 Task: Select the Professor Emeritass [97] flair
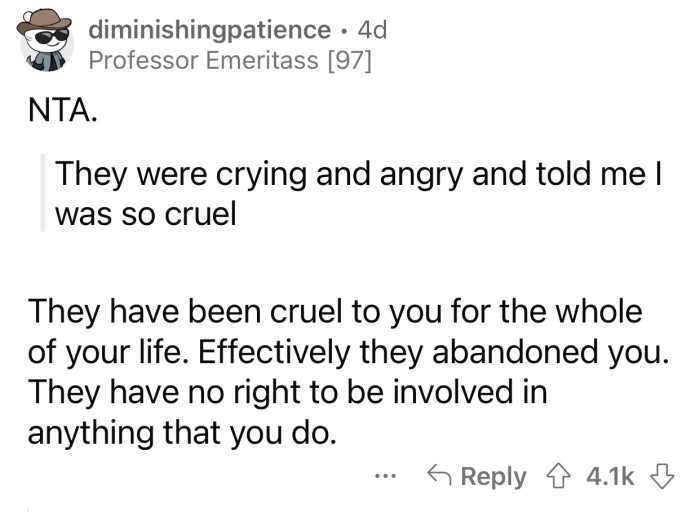click(x=229, y=60)
